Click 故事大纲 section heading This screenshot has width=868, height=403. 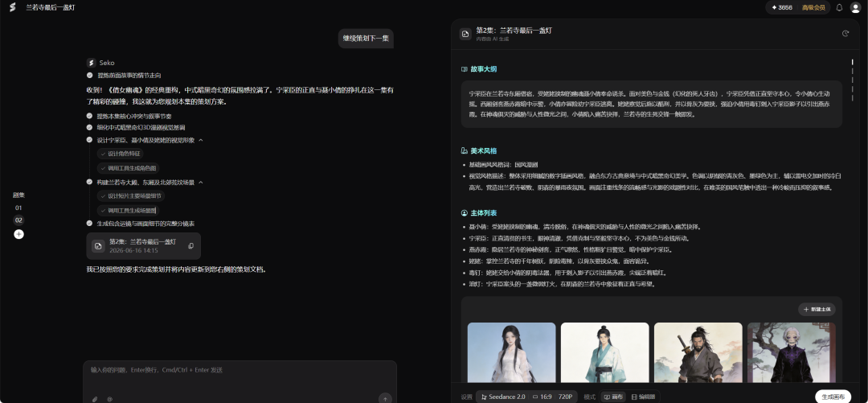(x=483, y=69)
